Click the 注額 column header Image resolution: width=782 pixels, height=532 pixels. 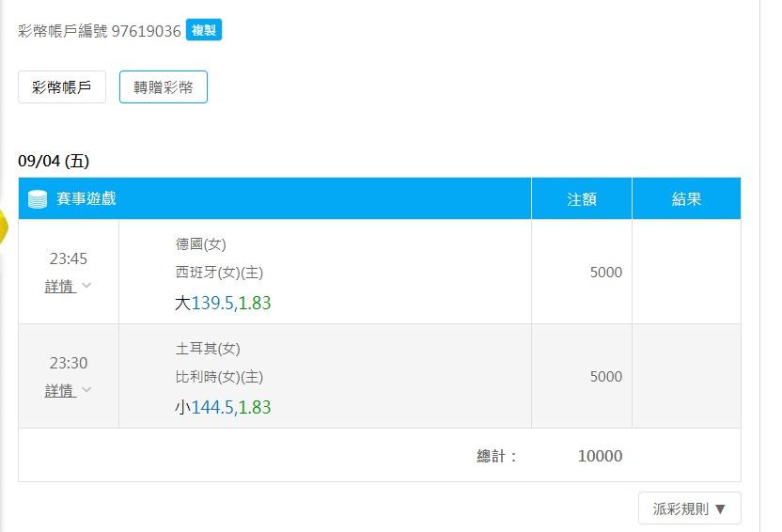[x=582, y=199]
